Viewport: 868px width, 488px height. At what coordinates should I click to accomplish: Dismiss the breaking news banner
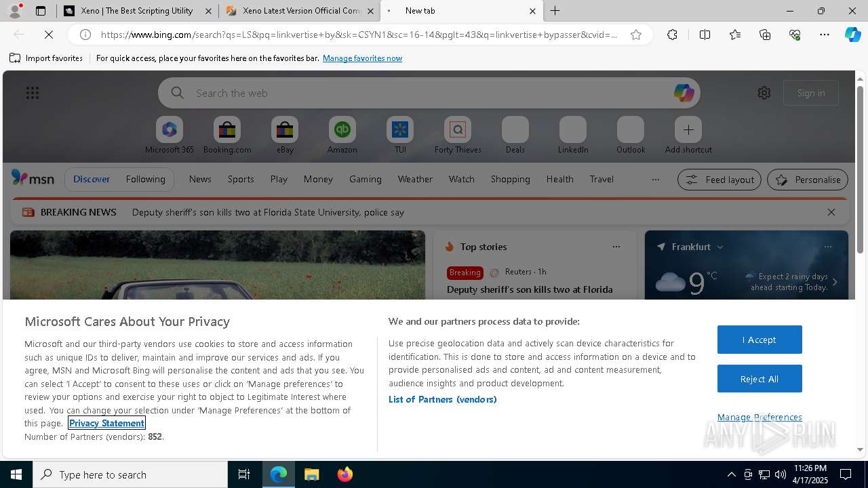click(831, 212)
